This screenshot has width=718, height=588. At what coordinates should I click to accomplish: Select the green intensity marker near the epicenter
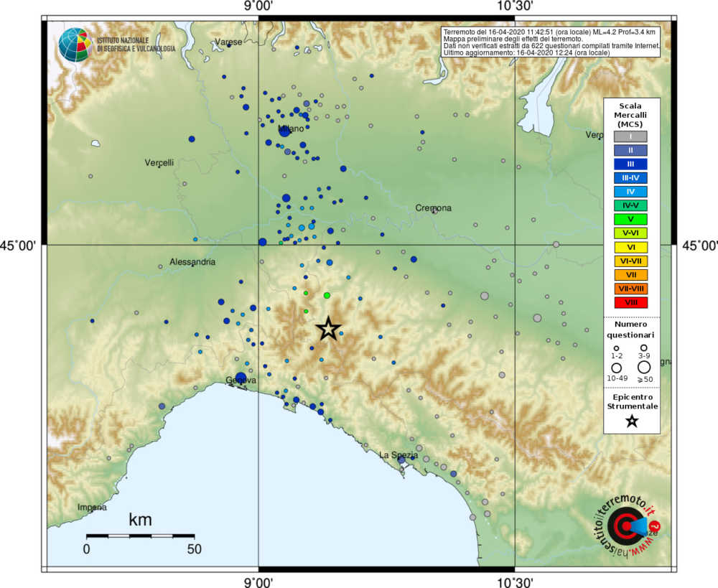tap(327, 294)
